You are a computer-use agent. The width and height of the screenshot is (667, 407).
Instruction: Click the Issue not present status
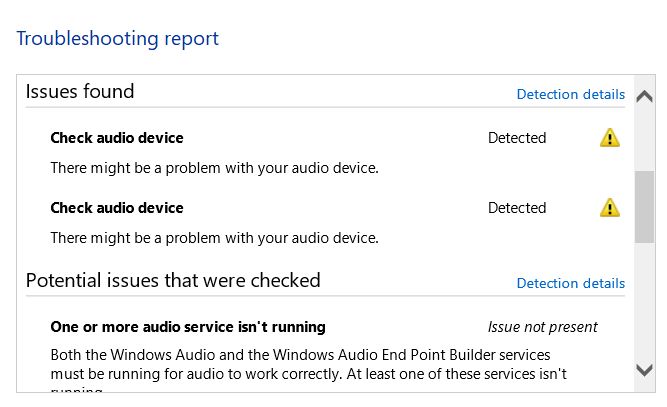pos(542,327)
